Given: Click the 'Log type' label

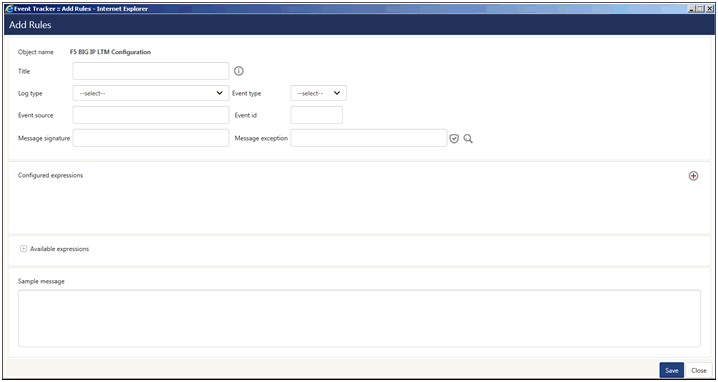Looking at the screenshot, I should [x=30, y=93].
